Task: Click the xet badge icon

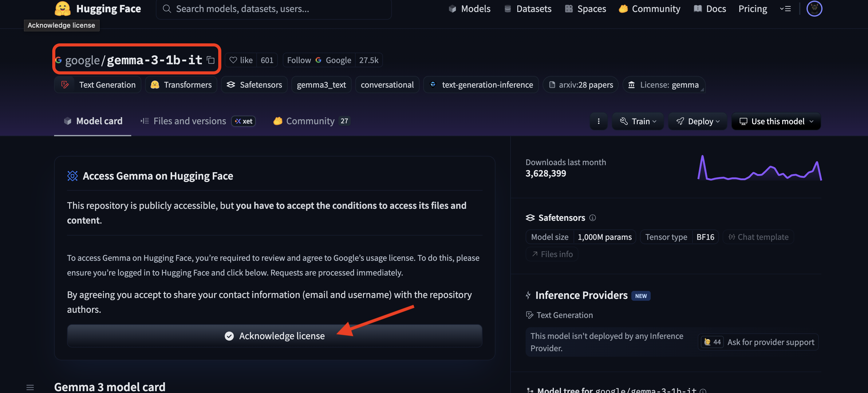Action: (x=243, y=121)
